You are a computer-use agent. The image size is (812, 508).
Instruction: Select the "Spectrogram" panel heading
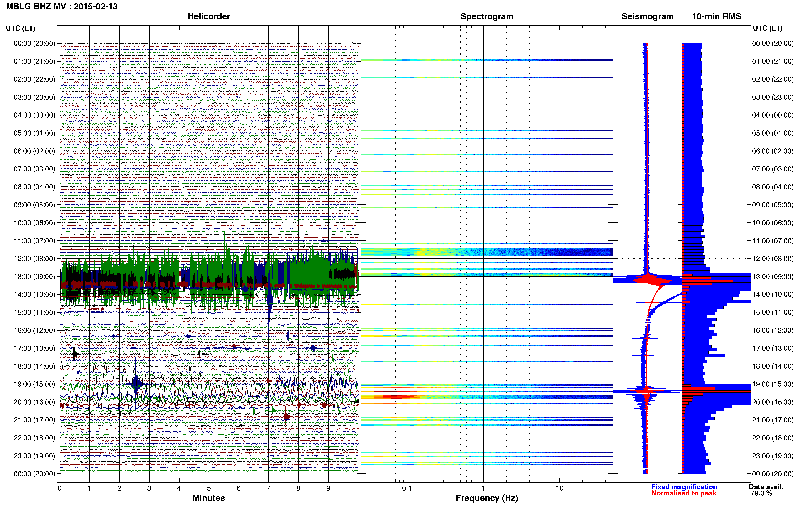(487, 16)
